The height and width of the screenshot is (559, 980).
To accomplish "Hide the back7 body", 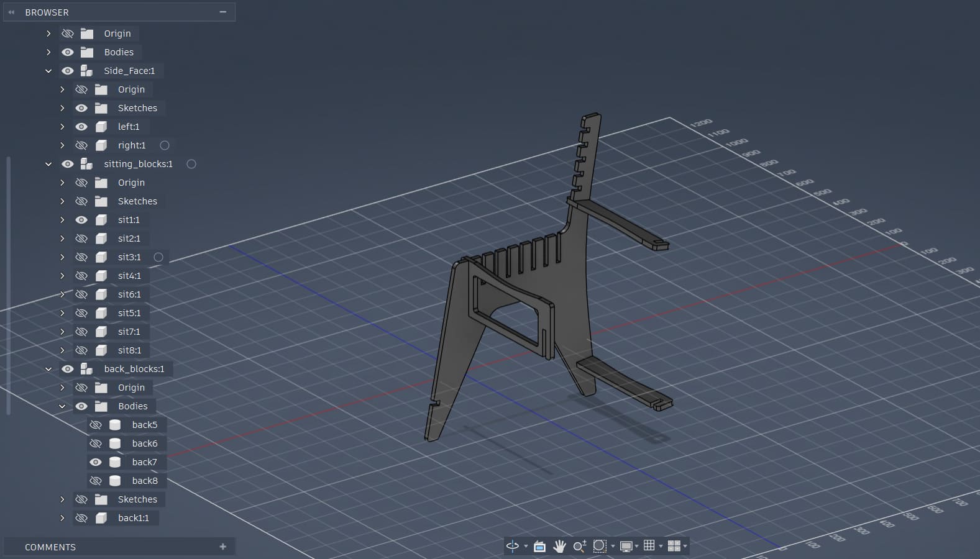I will (96, 462).
